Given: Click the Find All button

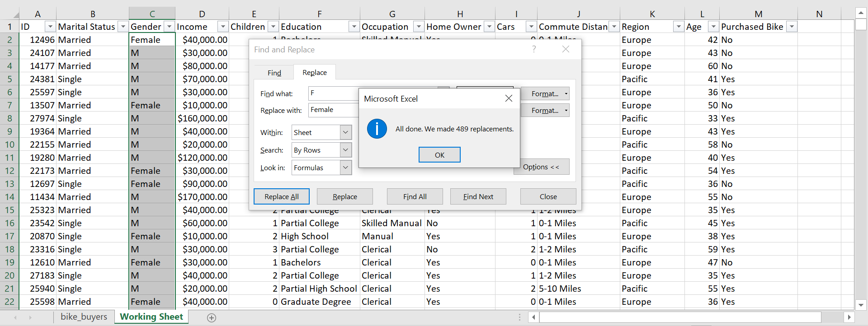Looking at the screenshot, I should [415, 196].
